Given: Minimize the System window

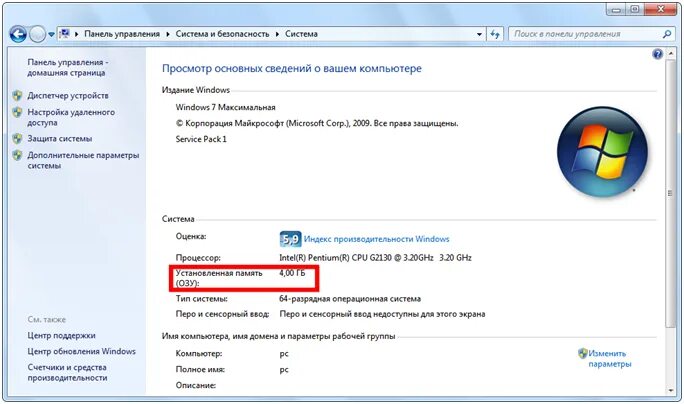Looking at the screenshot, I should 616,10.
